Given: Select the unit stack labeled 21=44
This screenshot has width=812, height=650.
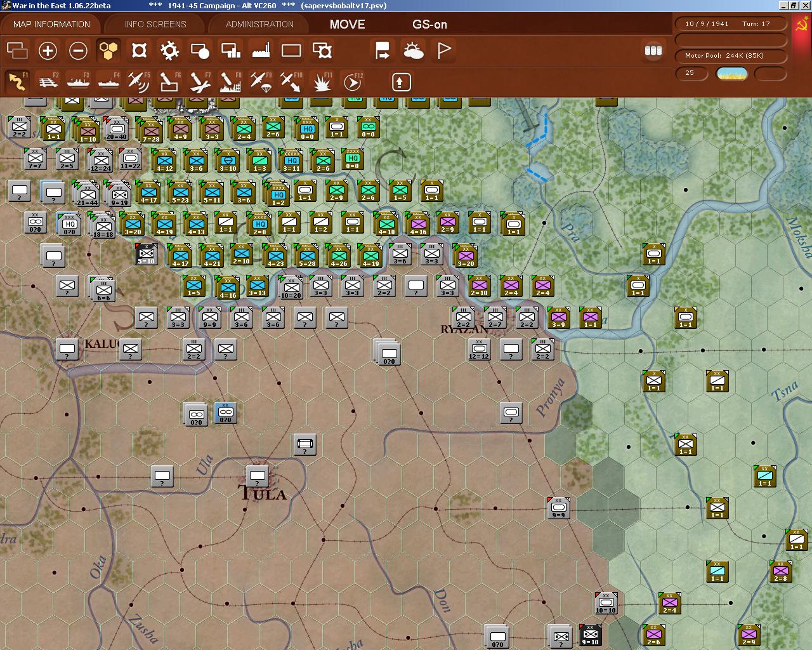Looking at the screenshot, I should [x=87, y=193].
